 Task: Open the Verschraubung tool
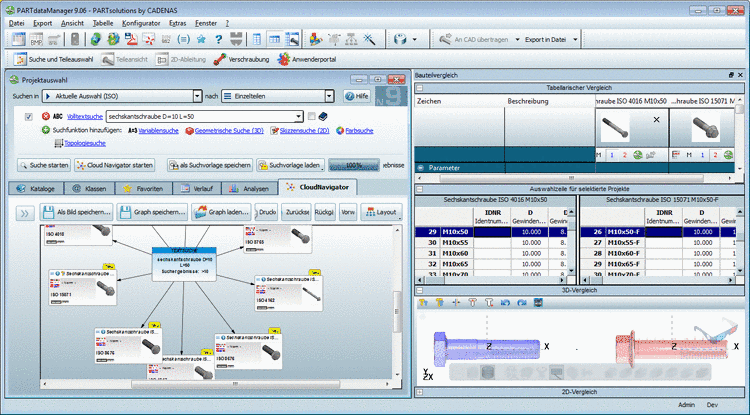coord(242,59)
